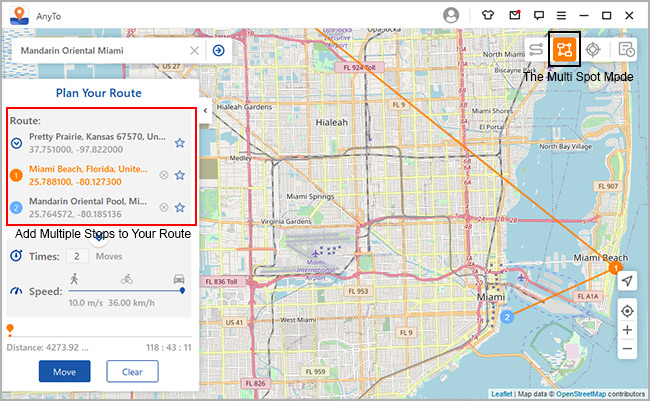Open the history records icon
This screenshot has height=401, width=650.
click(626, 49)
